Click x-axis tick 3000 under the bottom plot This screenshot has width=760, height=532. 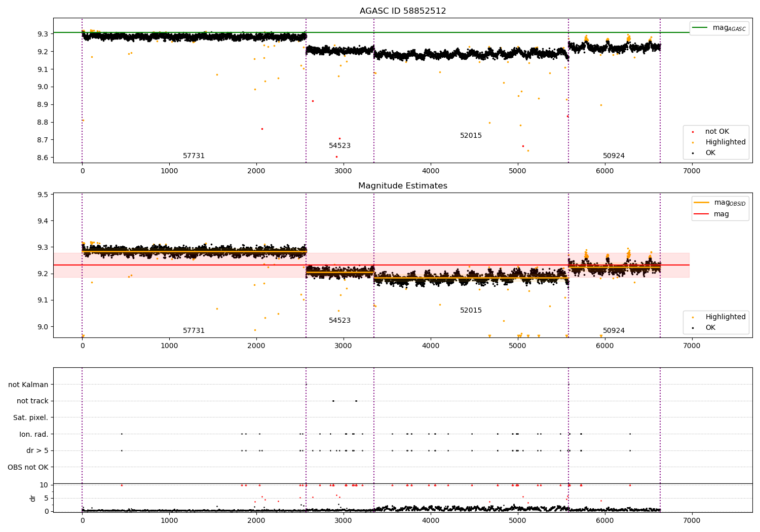click(x=344, y=521)
